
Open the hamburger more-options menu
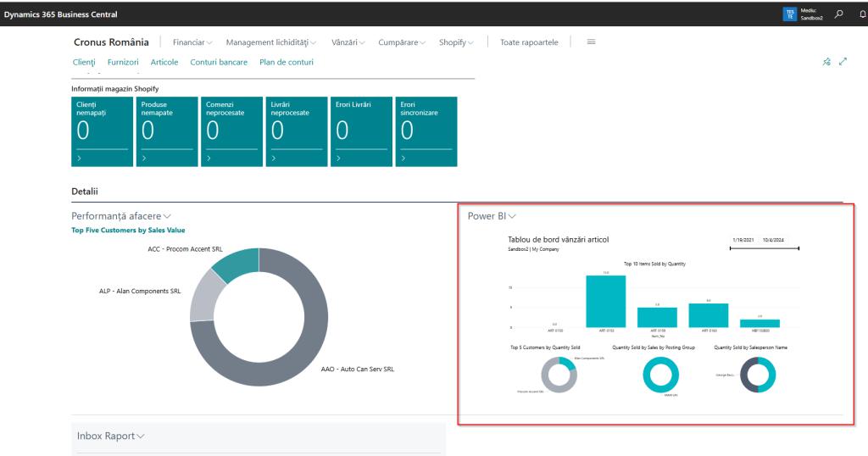591,42
